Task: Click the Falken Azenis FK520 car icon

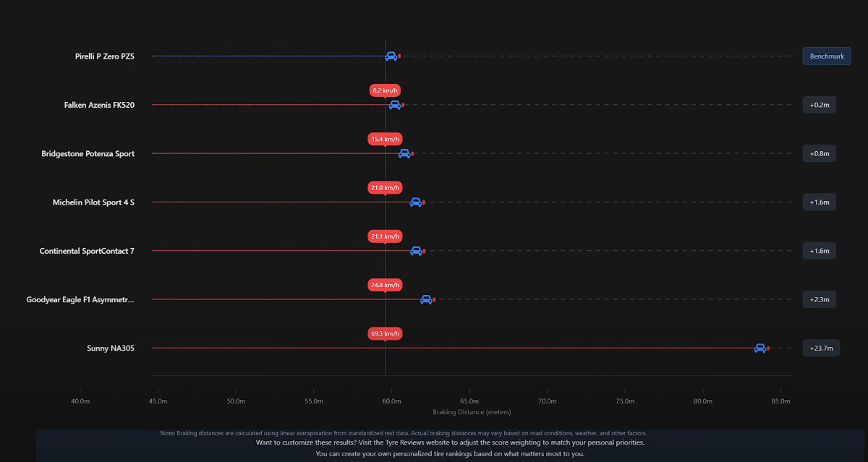Action: 395,105
